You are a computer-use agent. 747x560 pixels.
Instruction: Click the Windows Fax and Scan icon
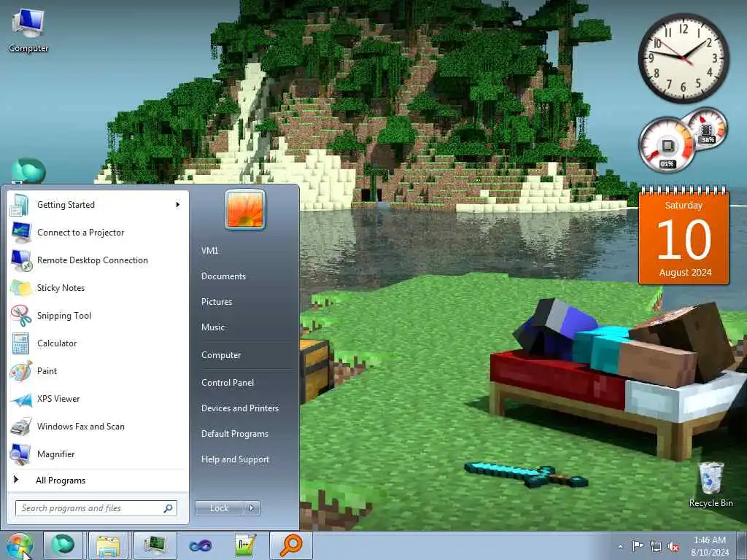(21, 426)
